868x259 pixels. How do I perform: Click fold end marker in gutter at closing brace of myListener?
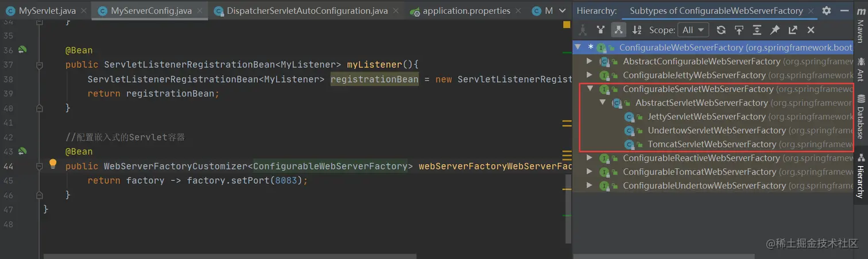pyautogui.click(x=40, y=108)
